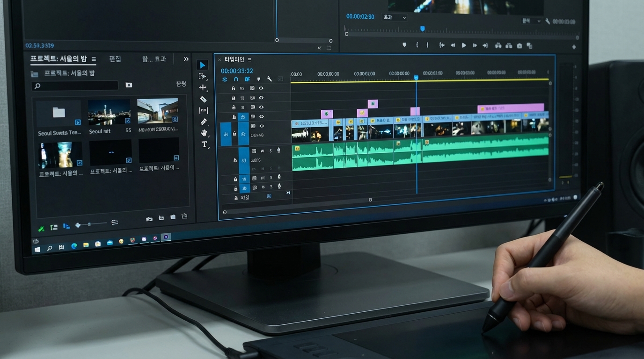Open the playback resolution dropdown
This screenshot has height=359, width=644.
[x=532, y=21]
